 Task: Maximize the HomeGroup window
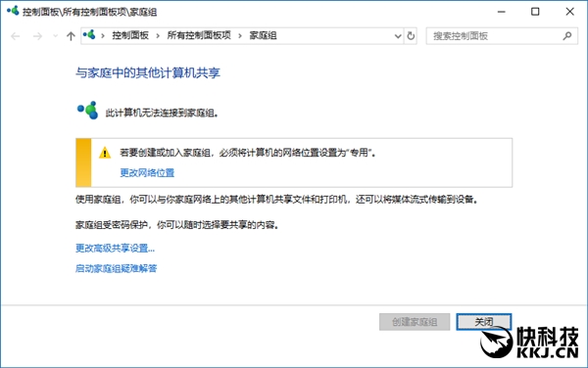pos(535,12)
